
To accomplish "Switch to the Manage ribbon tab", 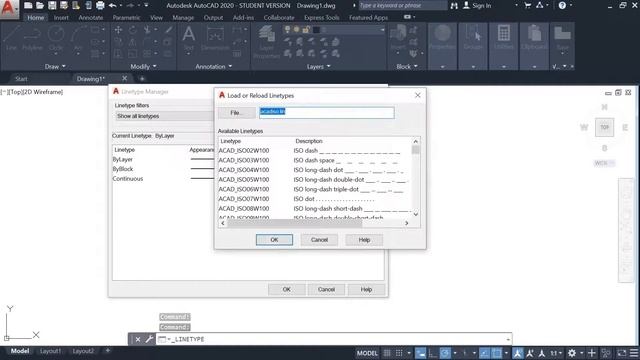I will [x=183, y=18].
